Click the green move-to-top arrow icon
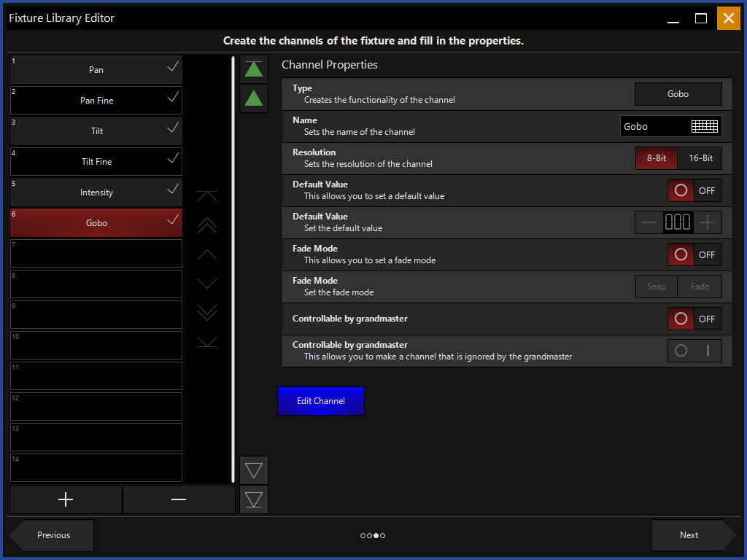 (x=254, y=69)
